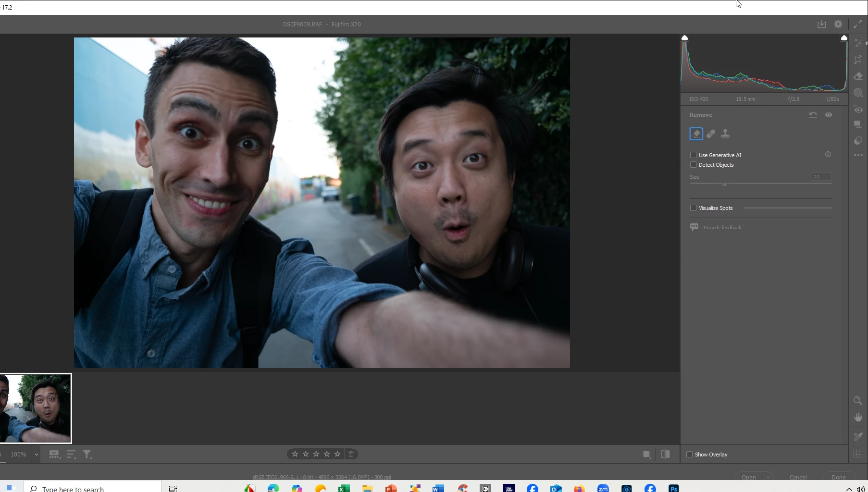Image resolution: width=868 pixels, height=492 pixels.
Task: Open the Presets panel
Action: [858, 140]
